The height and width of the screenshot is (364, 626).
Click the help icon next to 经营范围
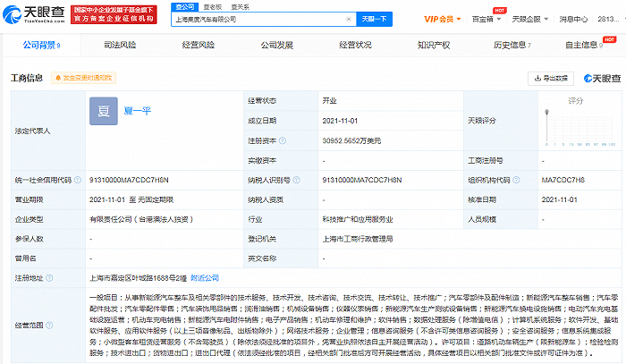click(49, 326)
